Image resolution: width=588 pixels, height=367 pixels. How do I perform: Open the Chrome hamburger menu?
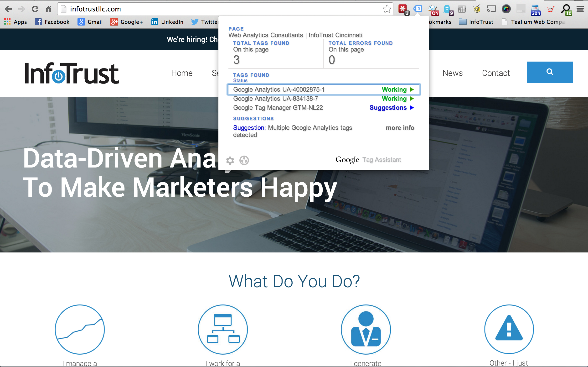tap(580, 9)
